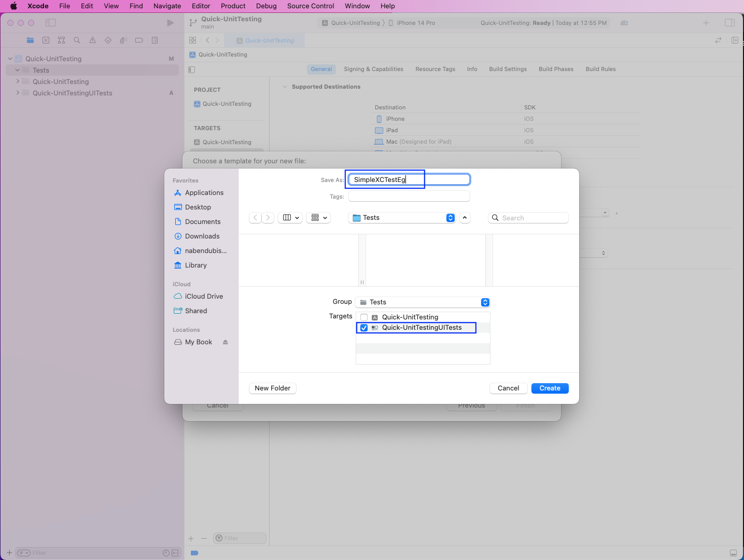The image size is (744, 560).
Task: Uncheck the Quick-UnitTestingUITests target checkbox
Action: [x=364, y=328]
